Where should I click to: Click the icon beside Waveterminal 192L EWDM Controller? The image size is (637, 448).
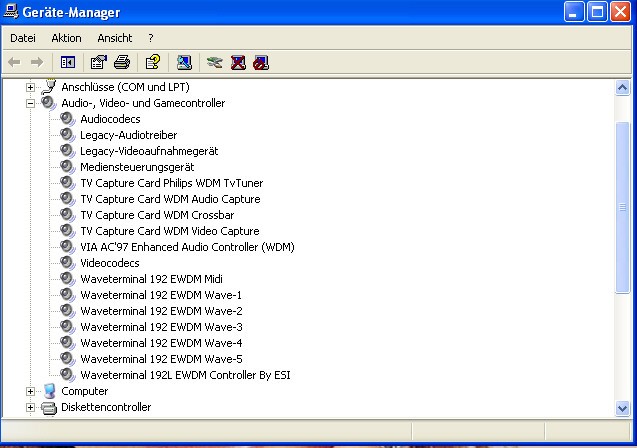[67, 375]
